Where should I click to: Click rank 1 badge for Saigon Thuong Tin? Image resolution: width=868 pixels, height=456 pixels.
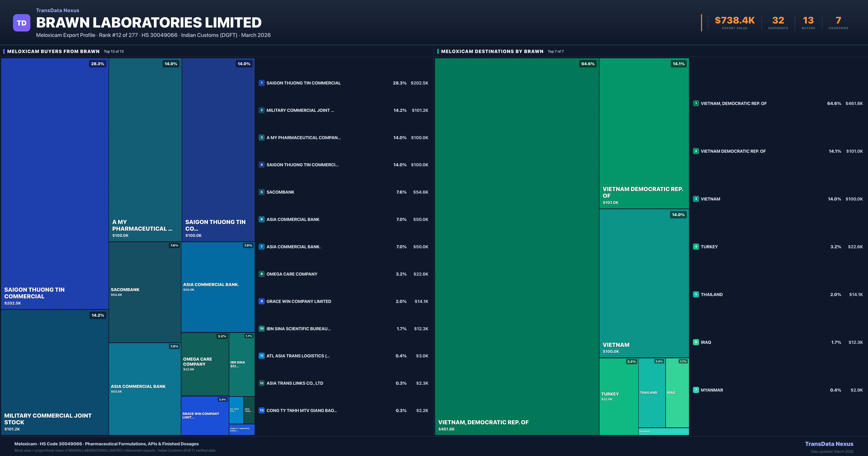pos(261,83)
